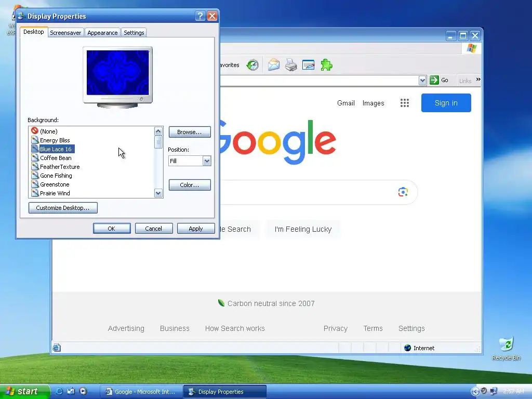Click the green puzzle piece toolbar icon
This screenshot has height=399, width=532.
(x=326, y=64)
